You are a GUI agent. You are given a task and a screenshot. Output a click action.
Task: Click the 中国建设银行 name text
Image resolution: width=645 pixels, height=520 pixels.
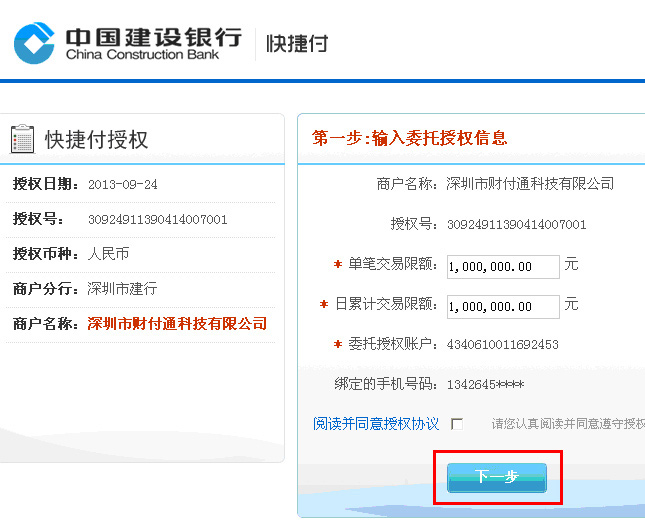(154, 37)
